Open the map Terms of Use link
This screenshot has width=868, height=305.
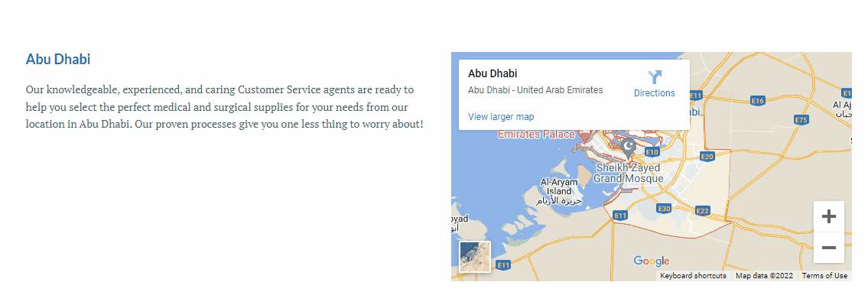click(824, 276)
